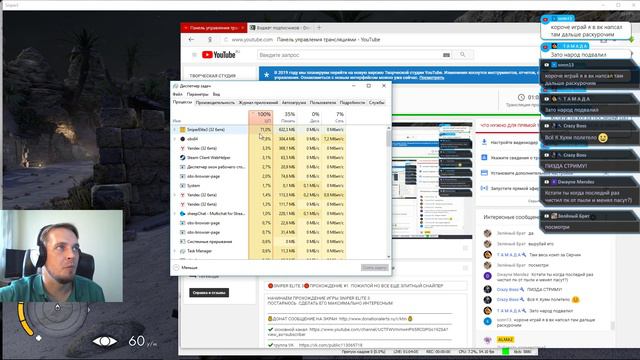The height and width of the screenshot is (360, 640).
Task: Click Dwayne Mendez's avatar in chat list
Action: tap(487, 276)
